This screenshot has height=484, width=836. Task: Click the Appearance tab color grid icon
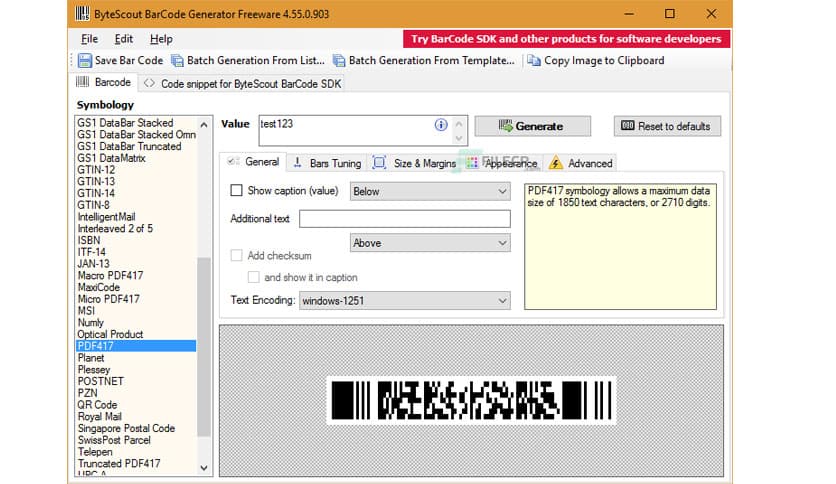[472, 163]
